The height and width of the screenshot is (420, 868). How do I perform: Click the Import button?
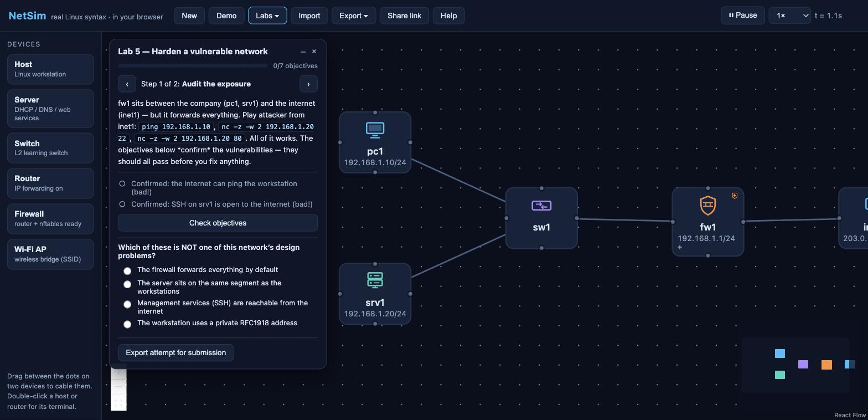tap(309, 16)
